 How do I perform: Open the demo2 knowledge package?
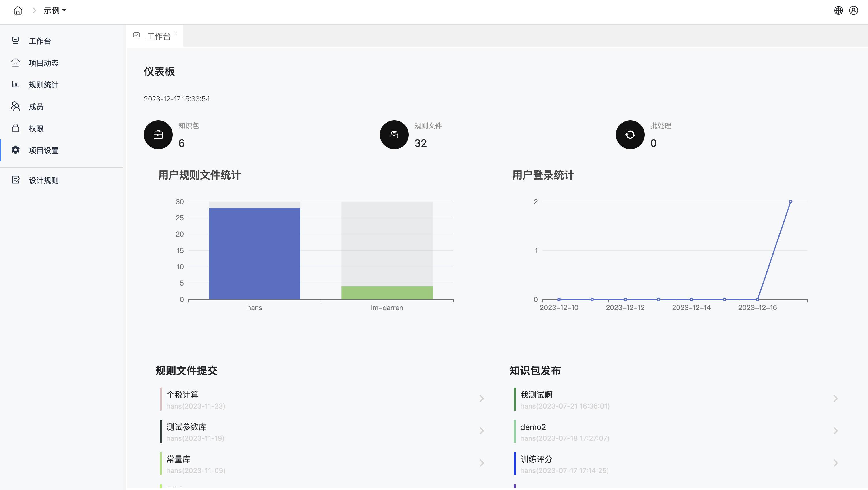(533, 427)
